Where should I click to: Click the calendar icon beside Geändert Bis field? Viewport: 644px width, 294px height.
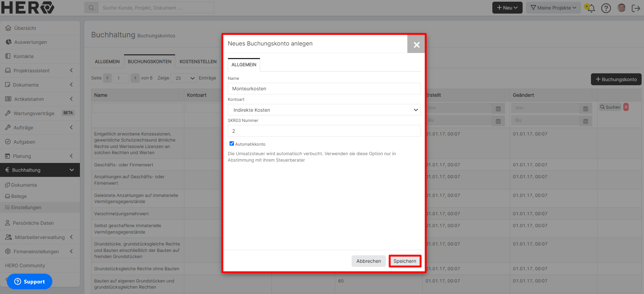(x=586, y=121)
